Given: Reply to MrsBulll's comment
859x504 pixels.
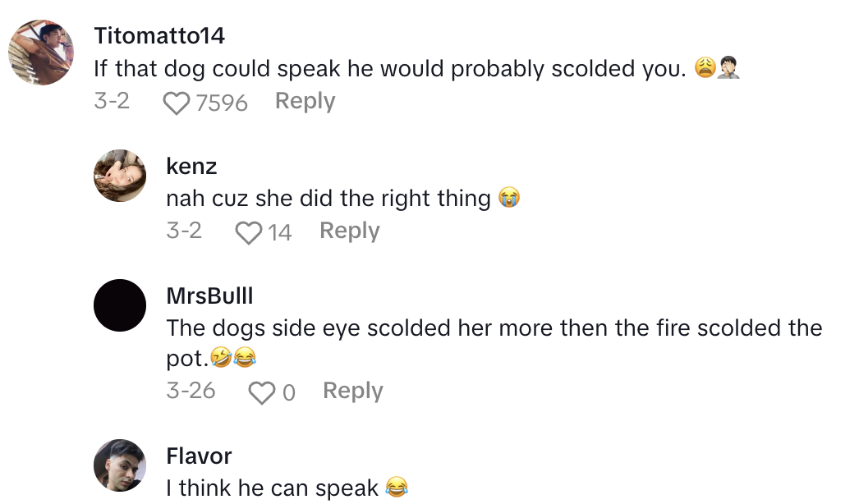Looking at the screenshot, I should (353, 391).
